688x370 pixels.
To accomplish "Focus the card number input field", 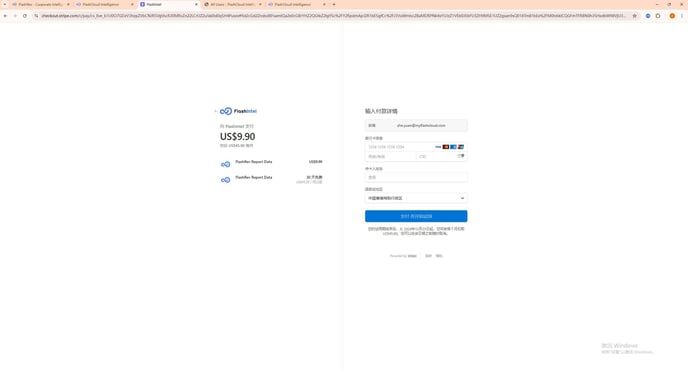I will pyautogui.click(x=416, y=147).
